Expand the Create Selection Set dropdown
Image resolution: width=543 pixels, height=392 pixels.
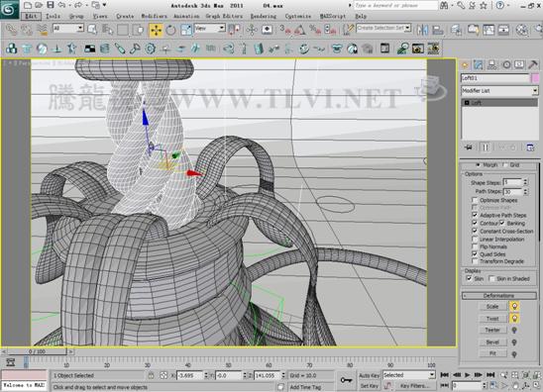coord(383,28)
